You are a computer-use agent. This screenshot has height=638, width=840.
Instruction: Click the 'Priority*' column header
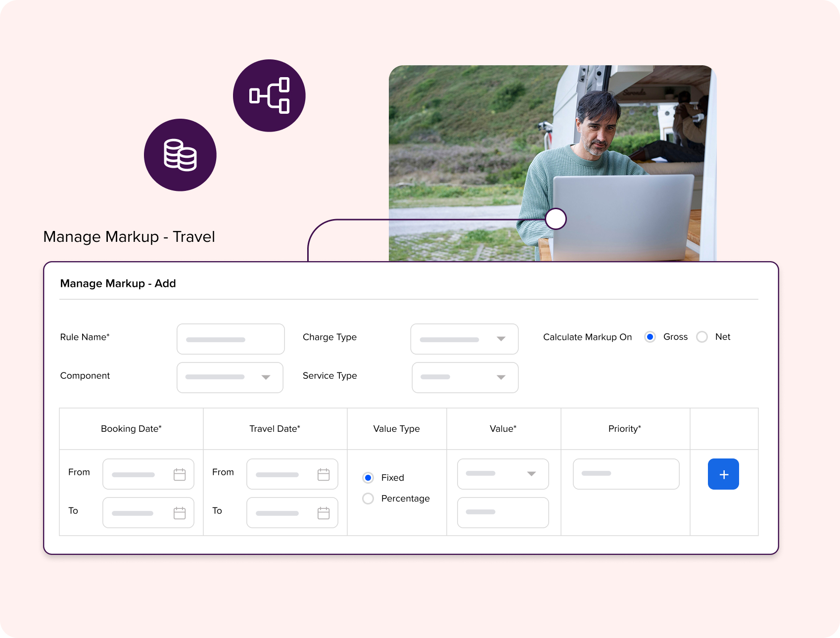pos(625,429)
